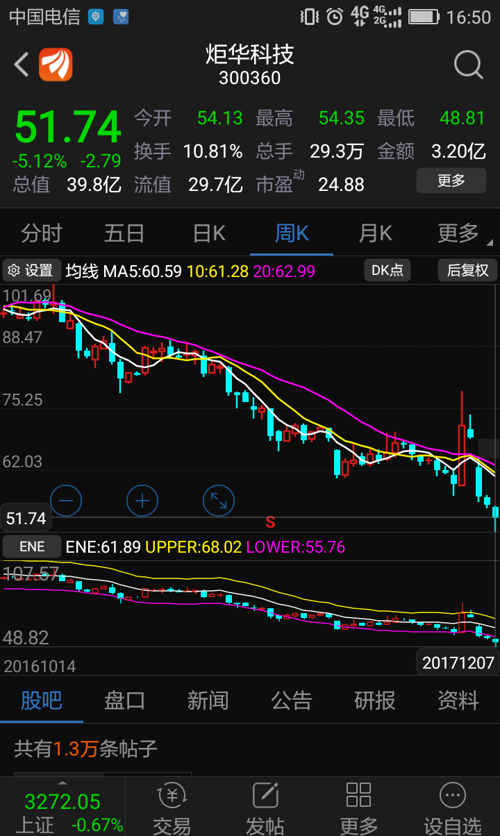
Task: Zoom out chart with minus icon
Action: pyautogui.click(x=66, y=501)
